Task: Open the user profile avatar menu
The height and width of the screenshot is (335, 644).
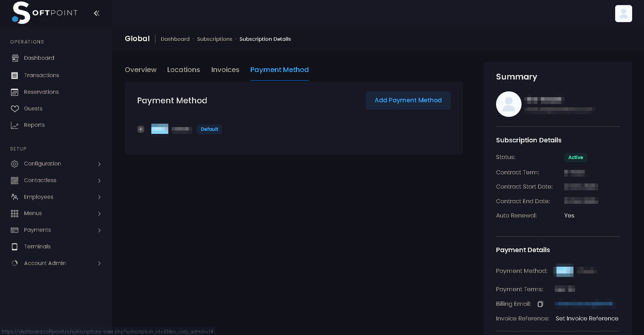Action: 623,14
